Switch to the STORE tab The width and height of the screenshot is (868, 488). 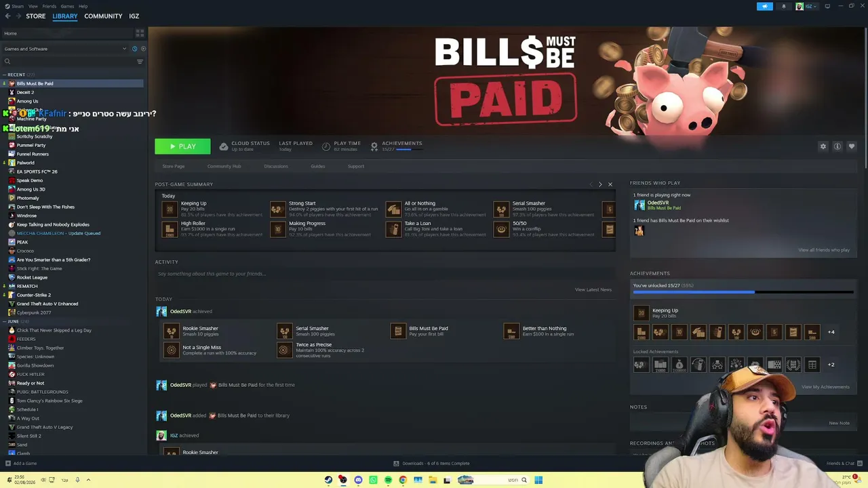[x=36, y=16]
